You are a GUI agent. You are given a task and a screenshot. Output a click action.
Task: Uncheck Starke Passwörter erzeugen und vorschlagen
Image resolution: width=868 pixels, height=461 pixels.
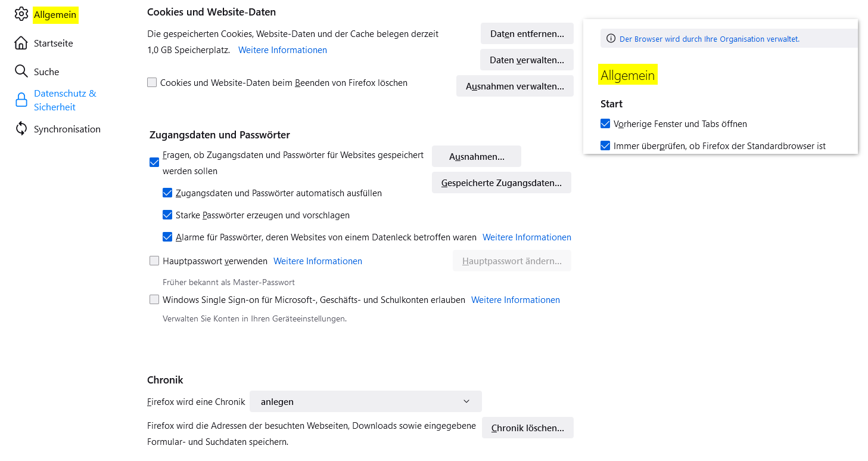(167, 215)
